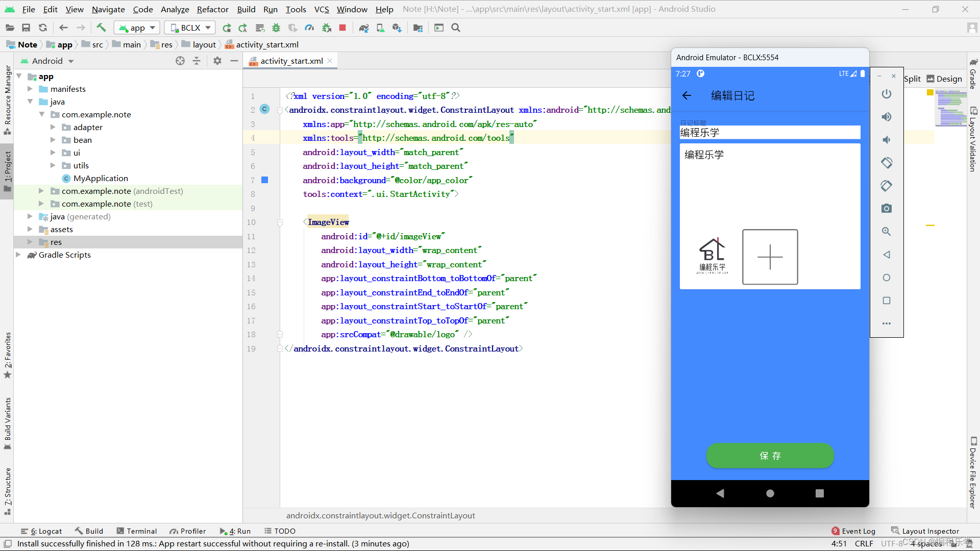Open the SDK Manager download icon
Viewport: 980px width, 551px height.
[397, 28]
